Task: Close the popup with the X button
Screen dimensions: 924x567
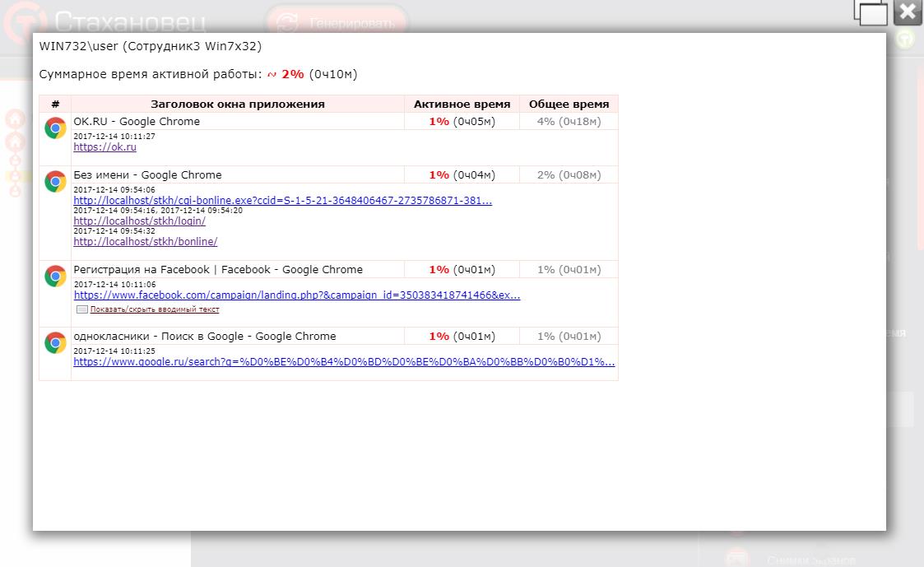Action: click(x=908, y=12)
